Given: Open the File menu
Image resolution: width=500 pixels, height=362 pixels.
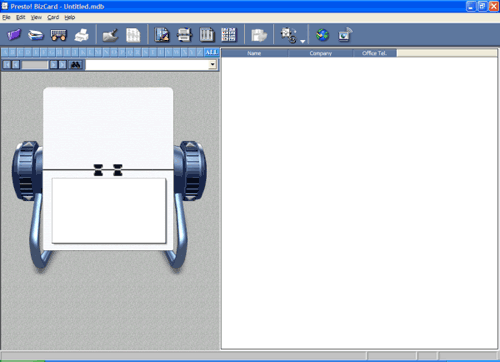Looking at the screenshot, I should click(6, 17).
